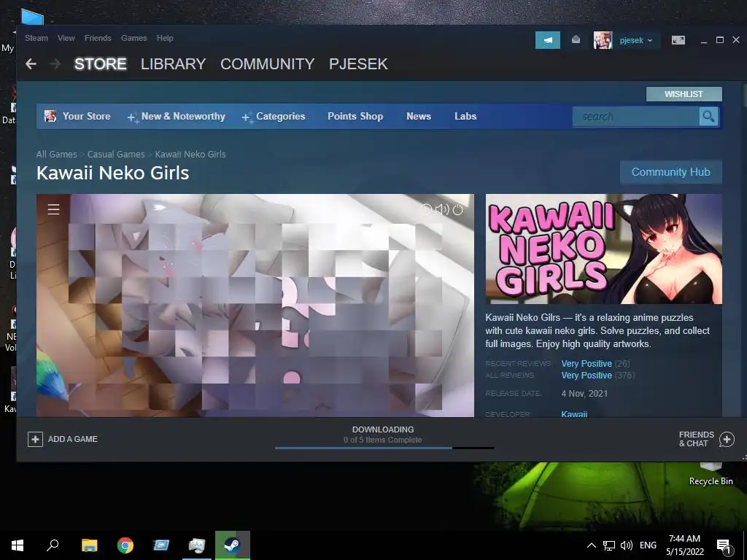This screenshot has height=560, width=747.
Task: Launch Google Chrome from the taskbar
Action: point(125,545)
